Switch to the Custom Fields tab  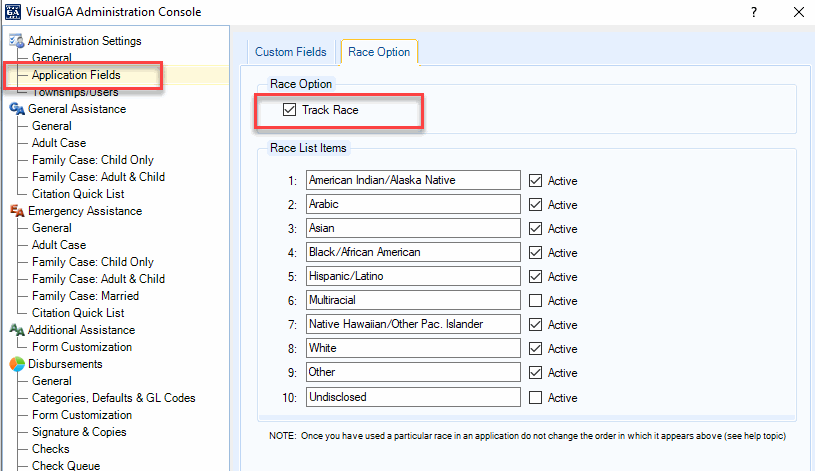tap(291, 52)
